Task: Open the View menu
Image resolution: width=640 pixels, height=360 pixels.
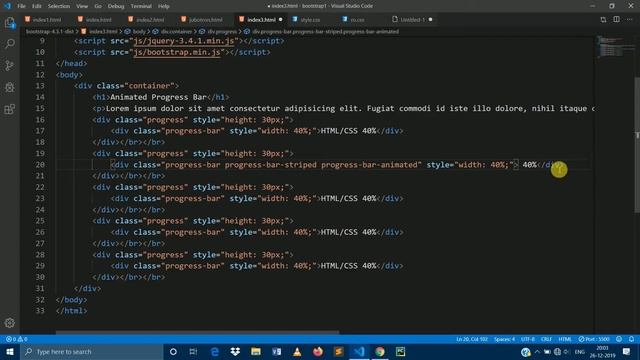Action: tap(82, 6)
